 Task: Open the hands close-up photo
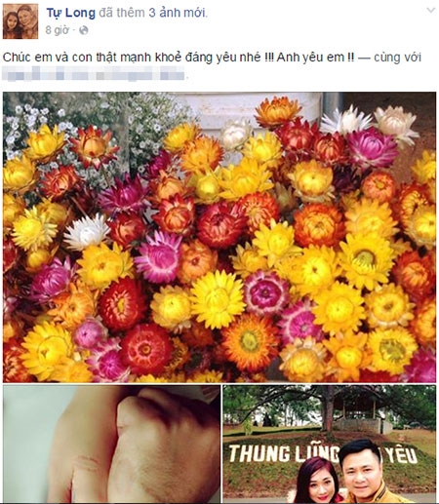111,445
